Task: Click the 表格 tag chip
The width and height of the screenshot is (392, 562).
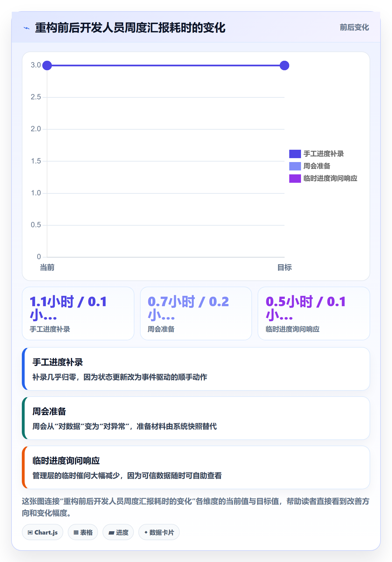Action: pyautogui.click(x=83, y=532)
